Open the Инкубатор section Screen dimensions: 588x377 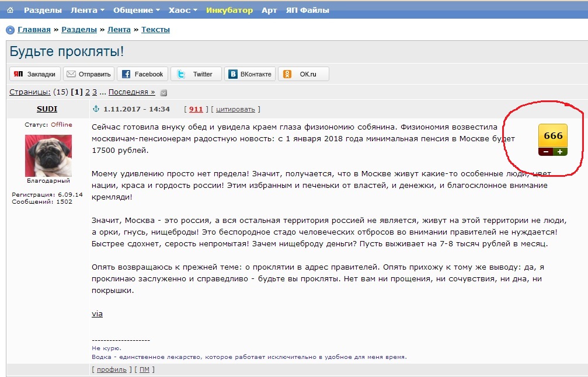(x=229, y=10)
